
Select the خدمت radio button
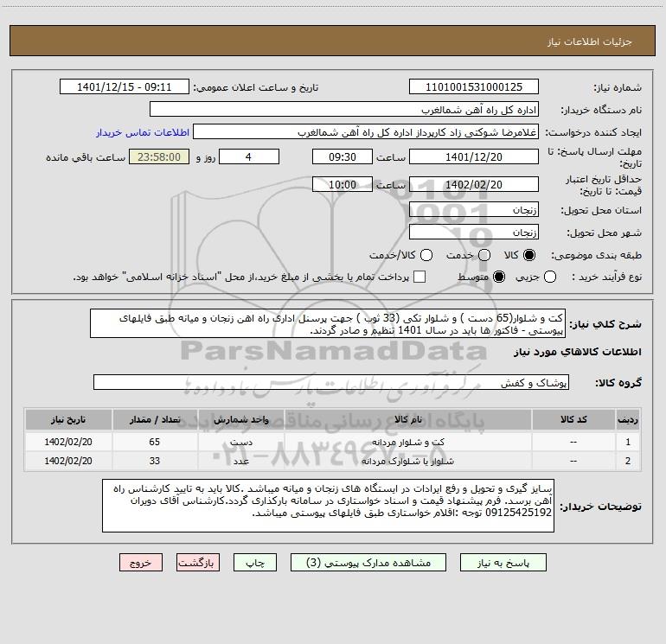point(484,255)
